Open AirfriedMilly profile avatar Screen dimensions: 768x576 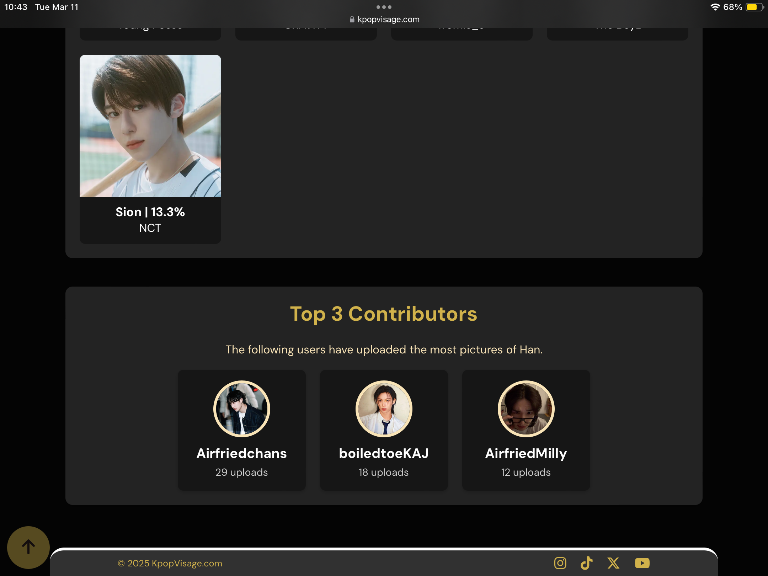coord(526,408)
